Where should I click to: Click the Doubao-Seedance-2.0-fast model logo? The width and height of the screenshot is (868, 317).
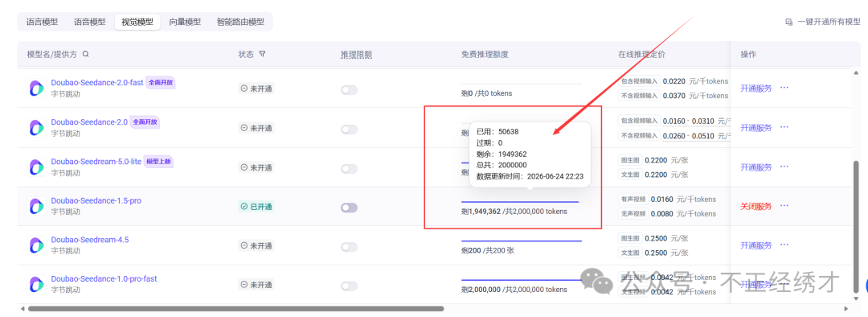[x=37, y=89]
